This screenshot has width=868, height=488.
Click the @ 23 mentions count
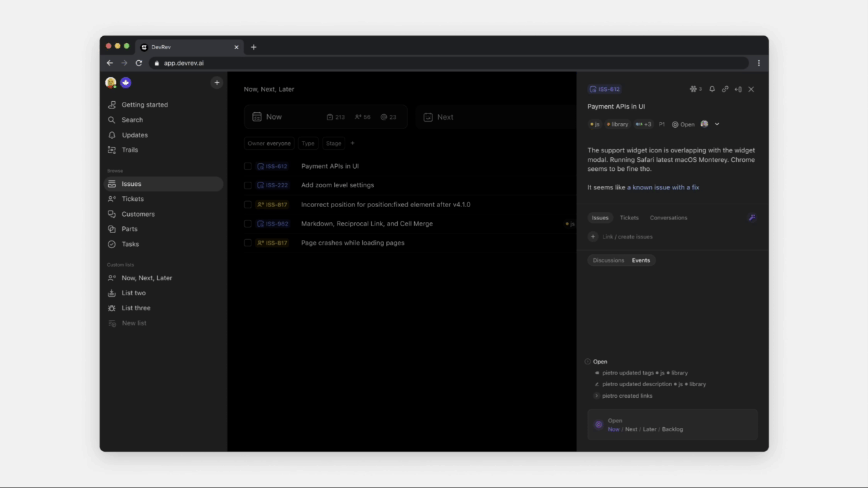388,117
